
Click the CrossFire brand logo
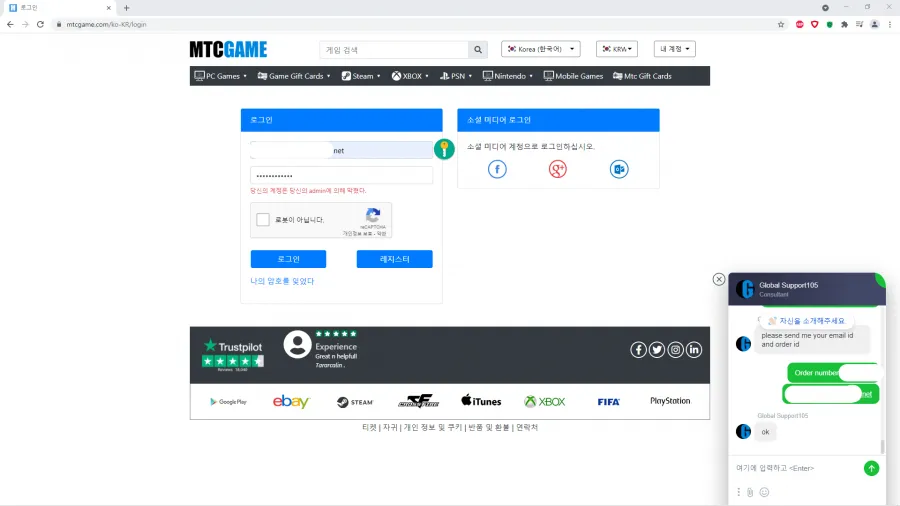tap(418, 401)
